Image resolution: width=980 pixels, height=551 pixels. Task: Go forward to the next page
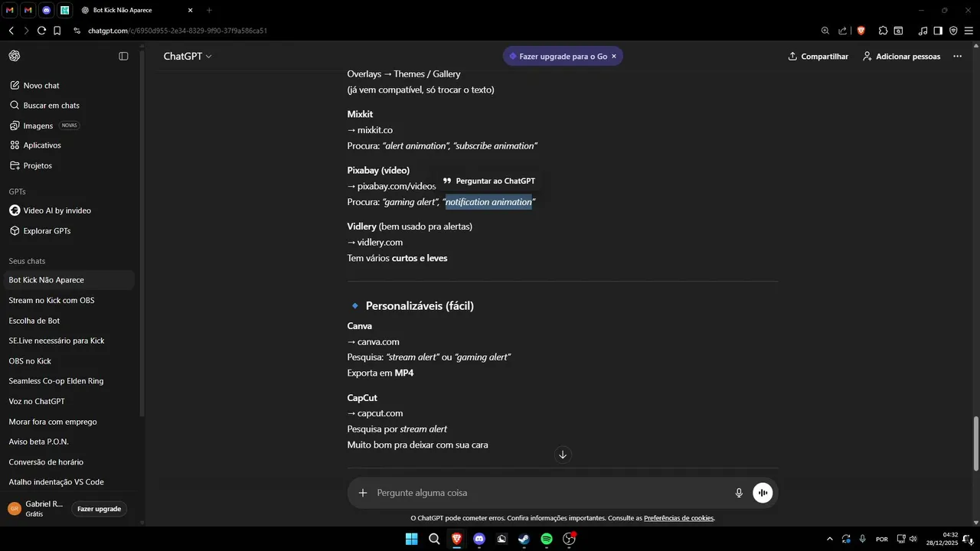(26, 31)
